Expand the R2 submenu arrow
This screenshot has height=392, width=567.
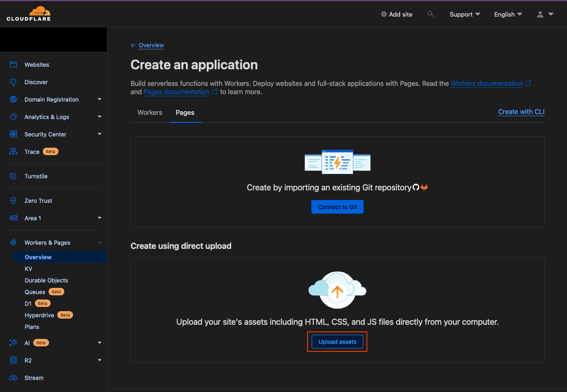click(x=100, y=360)
